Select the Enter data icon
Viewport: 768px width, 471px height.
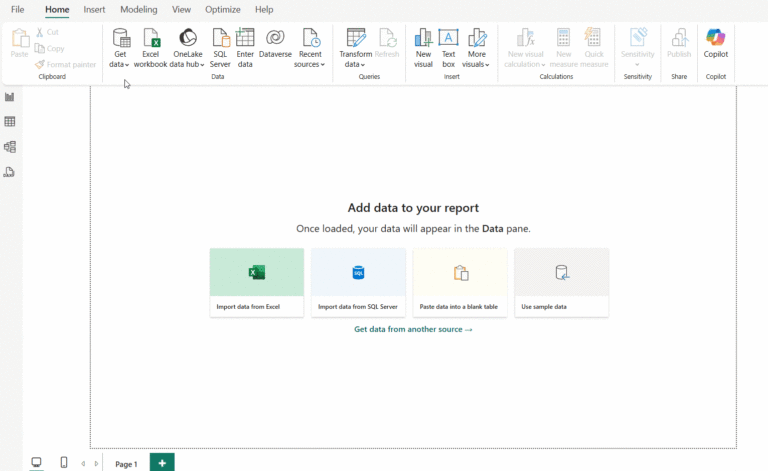[245, 39]
